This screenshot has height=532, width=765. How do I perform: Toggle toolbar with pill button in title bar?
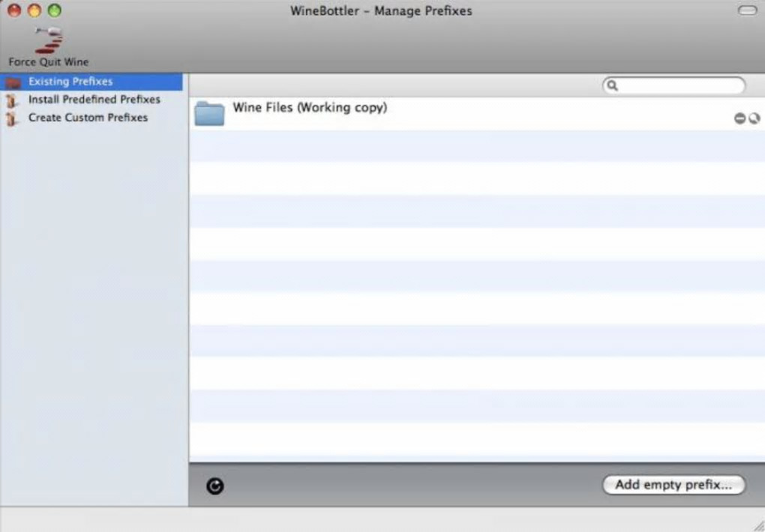point(748,10)
